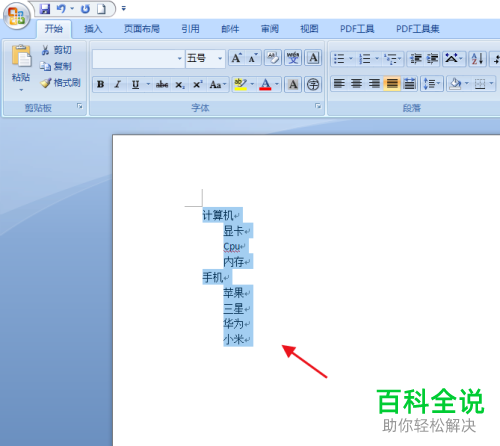Expand the 粘贴 options arrow

pos(21,90)
